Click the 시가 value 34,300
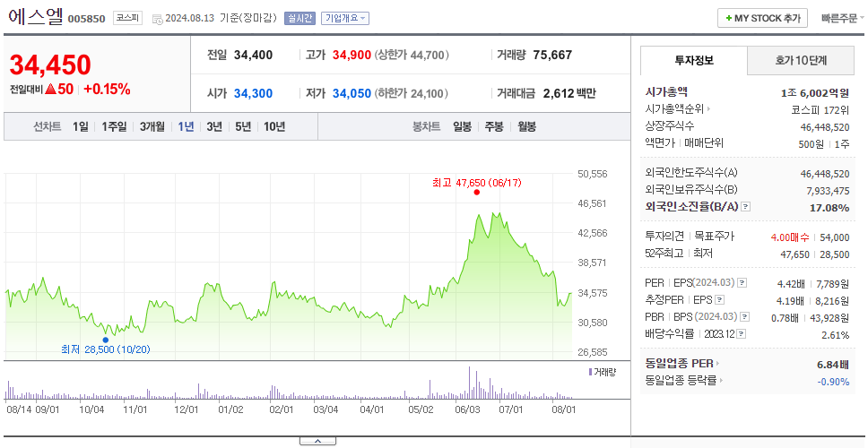The width and height of the screenshot is (868, 448). (x=253, y=93)
